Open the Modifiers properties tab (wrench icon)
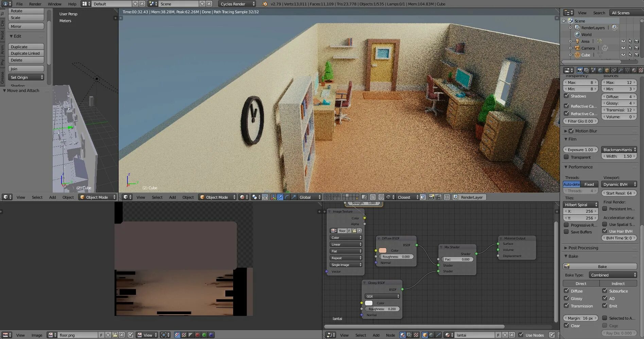The height and width of the screenshot is (339, 644). tap(621, 70)
